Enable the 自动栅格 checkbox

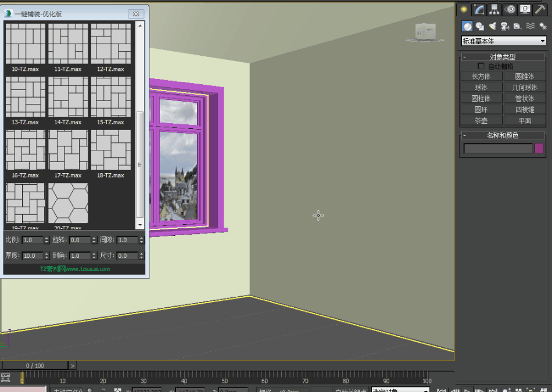click(x=481, y=66)
